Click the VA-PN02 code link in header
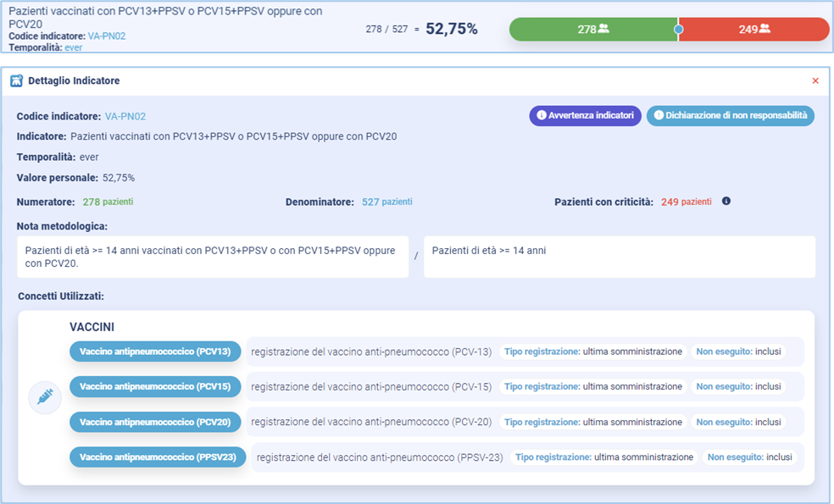The image size is (834, 504). tap(108, 36)
